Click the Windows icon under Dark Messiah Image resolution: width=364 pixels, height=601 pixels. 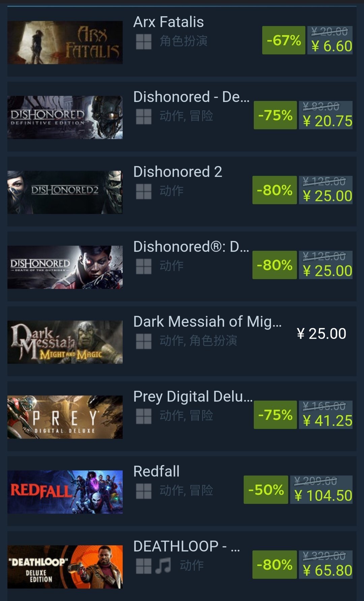click(144, 342)
